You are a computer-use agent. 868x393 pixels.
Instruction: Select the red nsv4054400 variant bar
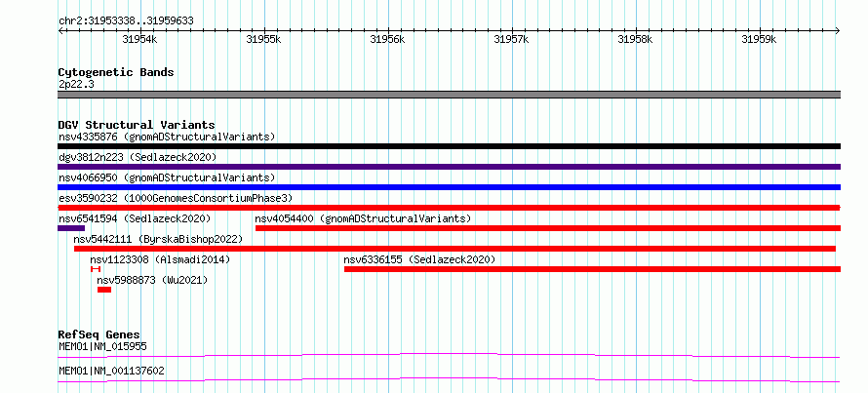coord(548,228)
